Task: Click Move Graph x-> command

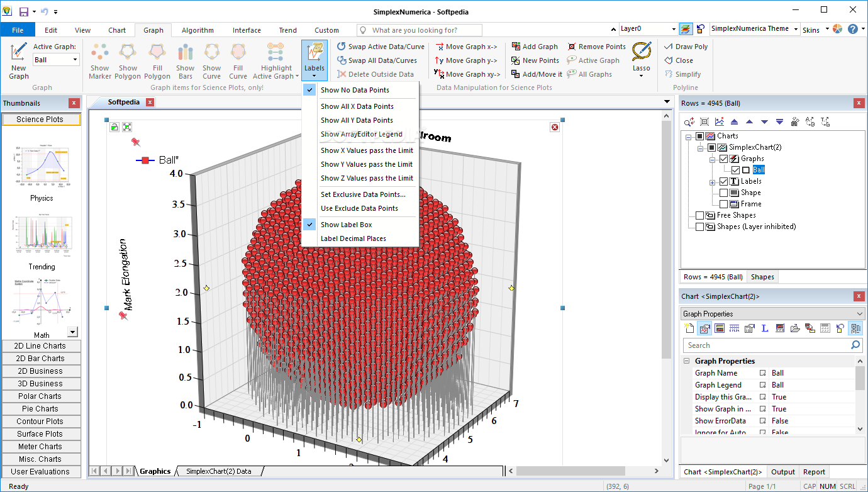Action: 467,47
